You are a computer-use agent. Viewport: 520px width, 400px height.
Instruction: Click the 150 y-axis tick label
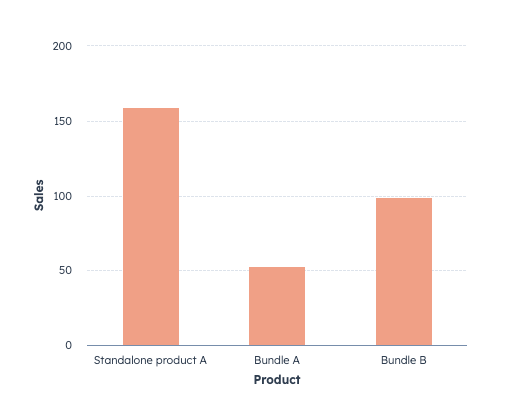pyautogui.click(x=63, y=121)
